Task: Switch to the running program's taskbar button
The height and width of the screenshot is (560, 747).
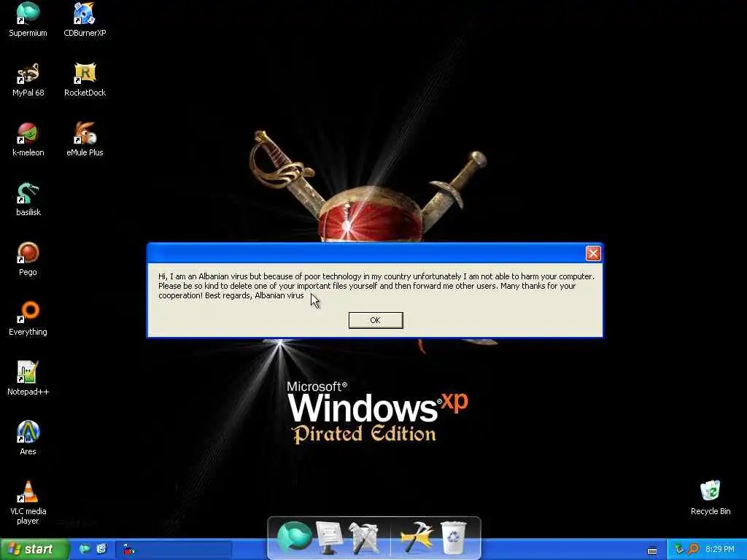Action: pyautogui.click(x=174, y=550)
